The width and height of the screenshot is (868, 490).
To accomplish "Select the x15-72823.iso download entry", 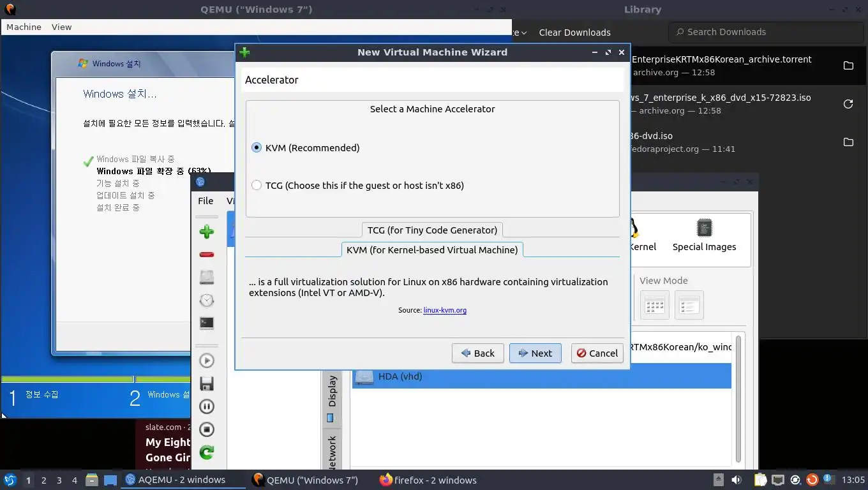I will (747, 104).
